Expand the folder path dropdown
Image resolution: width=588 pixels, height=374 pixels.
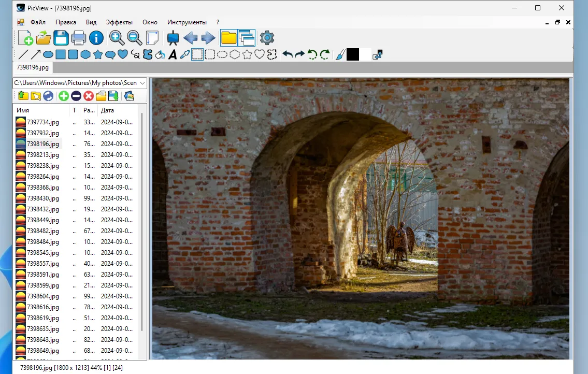click(142, 83)
